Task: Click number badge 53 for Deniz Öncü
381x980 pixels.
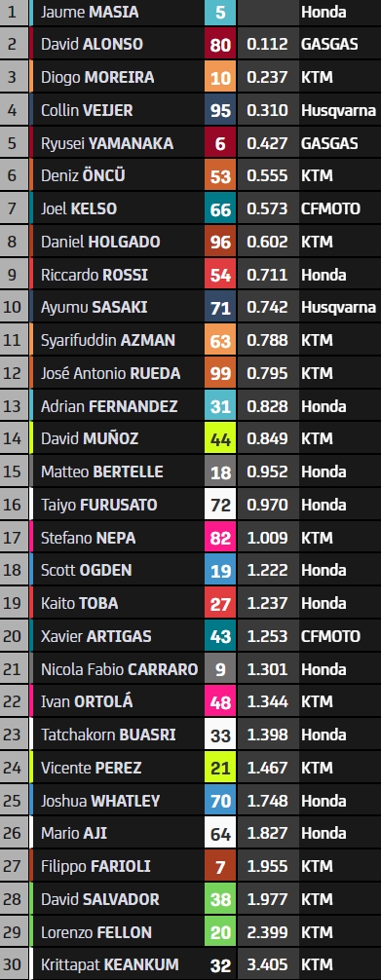Action: point(220,176)
